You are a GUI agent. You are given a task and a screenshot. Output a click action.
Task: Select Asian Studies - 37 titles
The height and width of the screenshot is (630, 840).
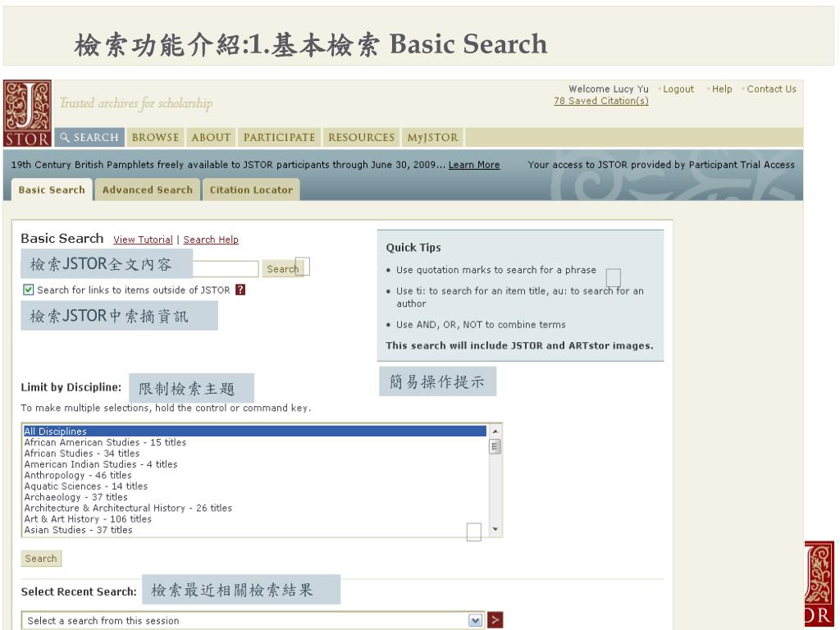255,530
